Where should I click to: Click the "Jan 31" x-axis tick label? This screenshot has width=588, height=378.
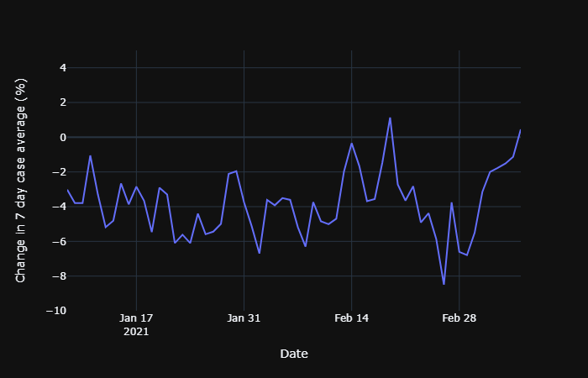(244, 318)
